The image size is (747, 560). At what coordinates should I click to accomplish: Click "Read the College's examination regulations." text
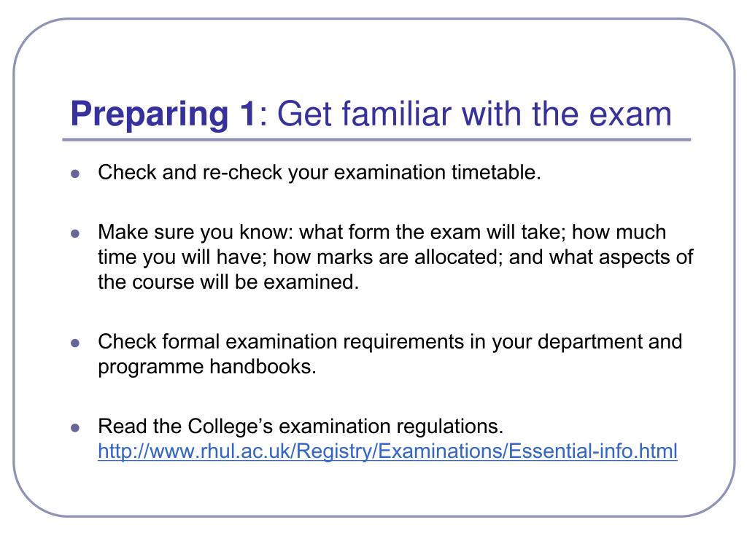[x=301, y=426]
